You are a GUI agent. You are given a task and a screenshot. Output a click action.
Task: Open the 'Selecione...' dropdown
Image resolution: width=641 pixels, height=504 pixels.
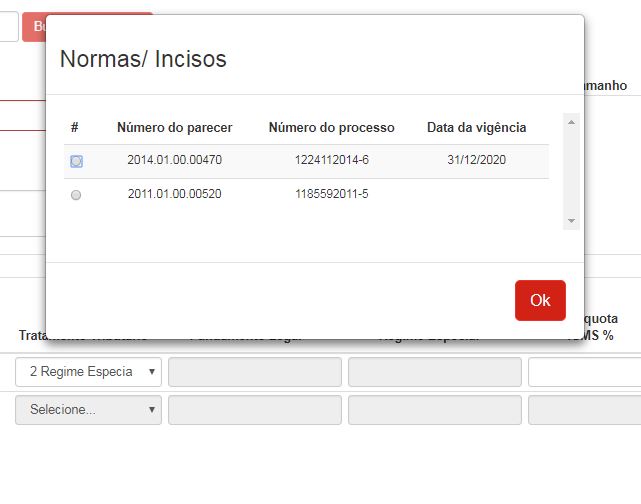point(88,410)
